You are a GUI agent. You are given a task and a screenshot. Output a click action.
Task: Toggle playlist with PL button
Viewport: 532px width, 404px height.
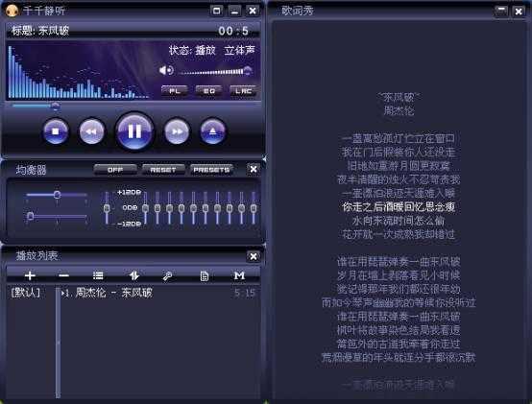(175, 91)
